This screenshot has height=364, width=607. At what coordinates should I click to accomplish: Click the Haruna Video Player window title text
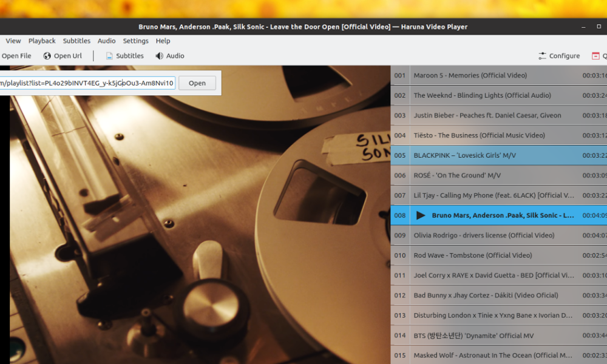click(303, 27)
